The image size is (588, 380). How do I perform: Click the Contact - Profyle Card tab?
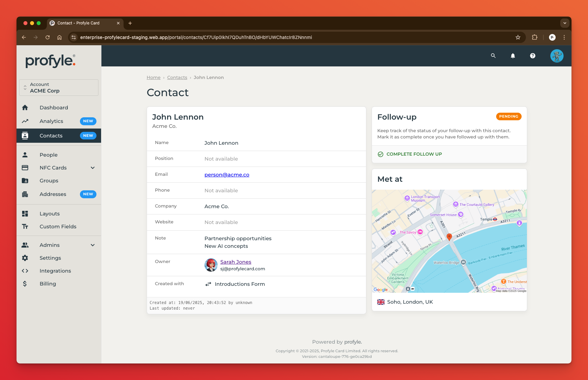[85, 23]
